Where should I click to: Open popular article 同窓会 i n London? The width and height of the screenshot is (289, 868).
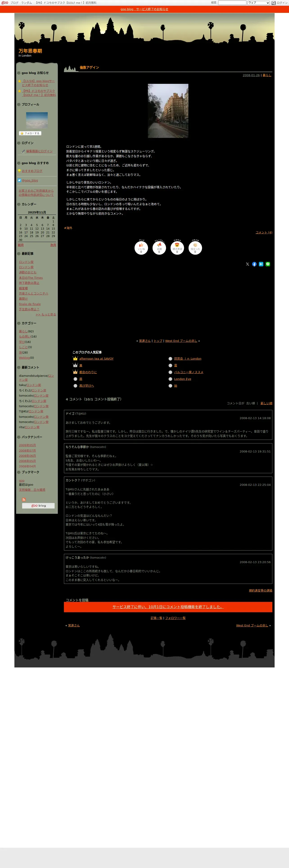[x=188, y=359]
